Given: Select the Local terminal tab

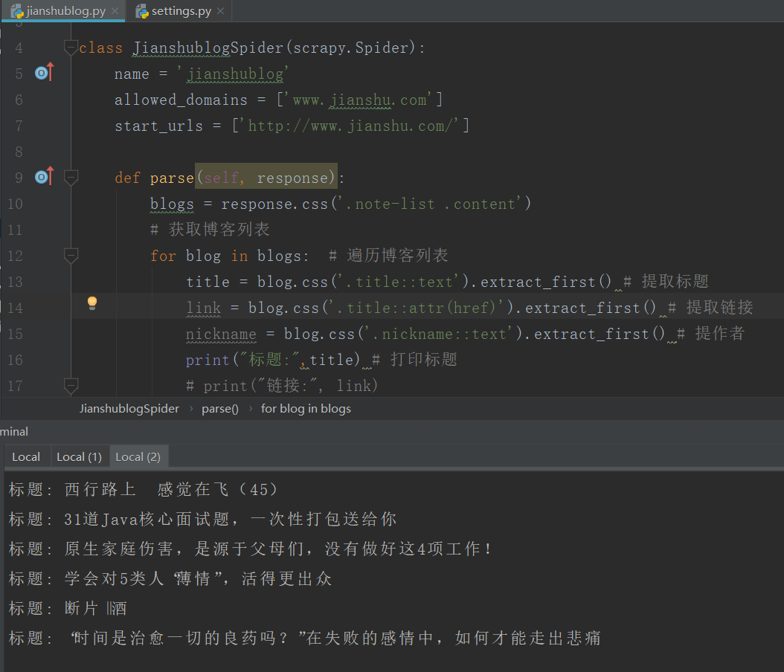Looking at the screenshot, I should pyautogui.click(x=26, y=456).
